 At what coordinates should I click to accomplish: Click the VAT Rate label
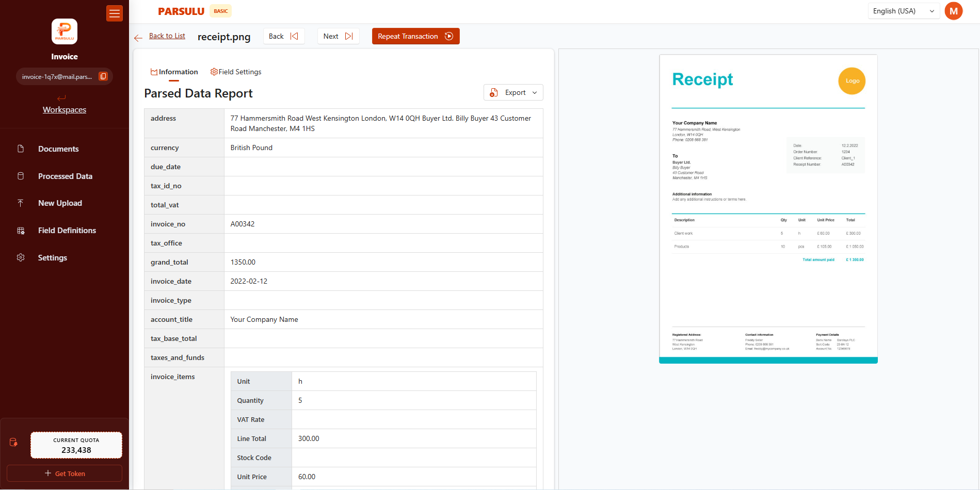point(251,419)
